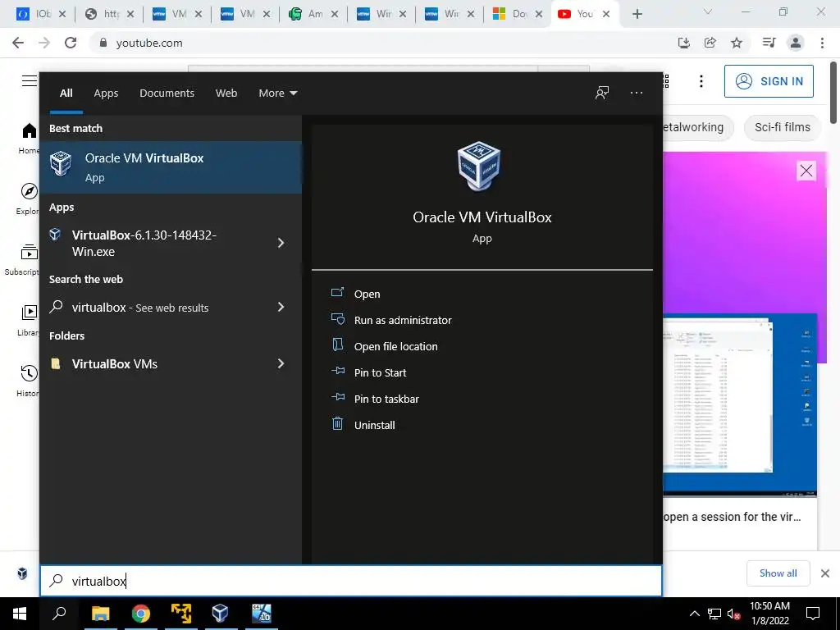The height and width of the screenshot is (630, 840).
Task: Choose Pin to taskbar
Action: point(386,399)
